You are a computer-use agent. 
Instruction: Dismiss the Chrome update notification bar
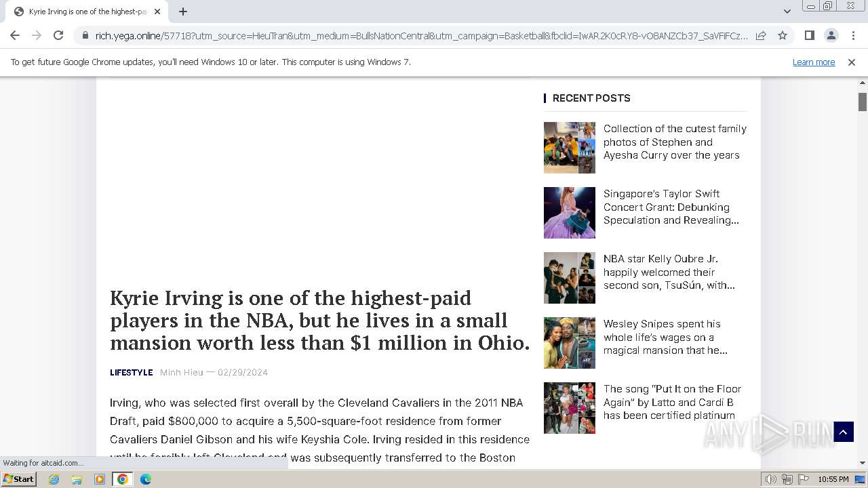pos(852,62)
